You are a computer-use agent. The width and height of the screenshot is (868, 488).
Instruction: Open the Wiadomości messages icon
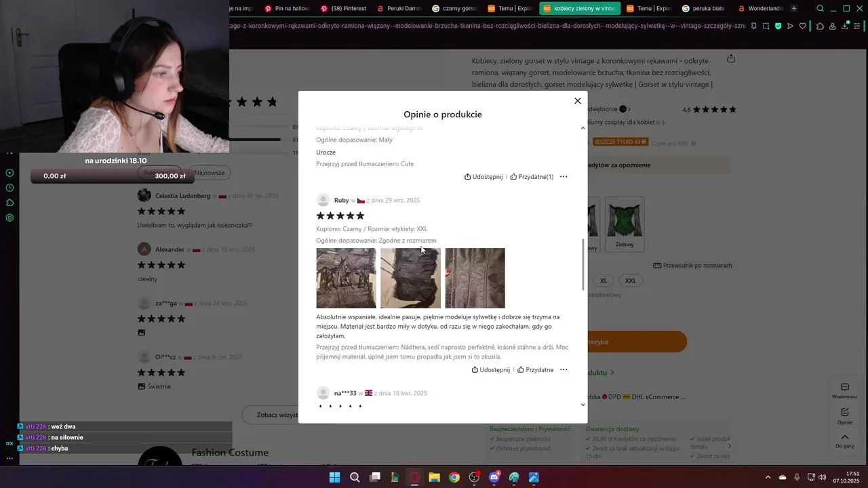coord(845,391)
